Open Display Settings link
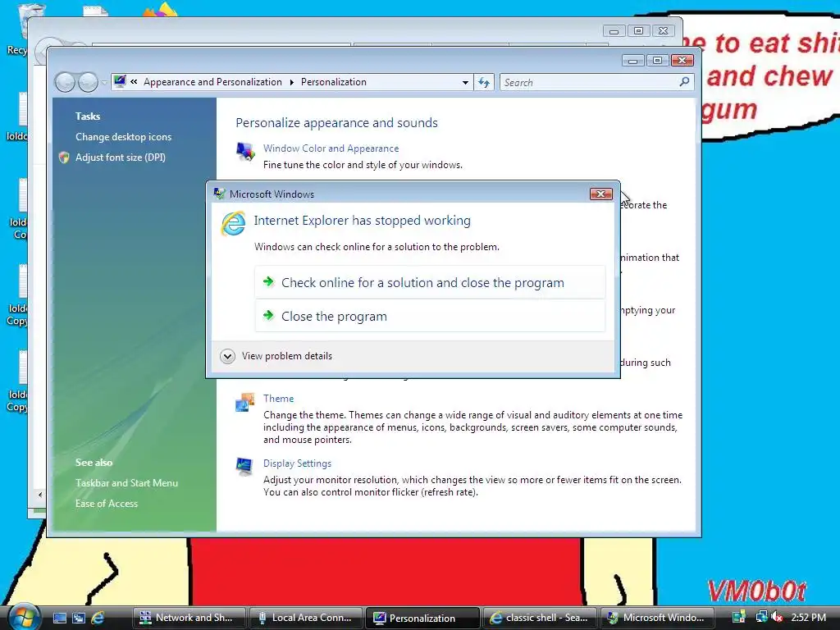 (297, 463)
